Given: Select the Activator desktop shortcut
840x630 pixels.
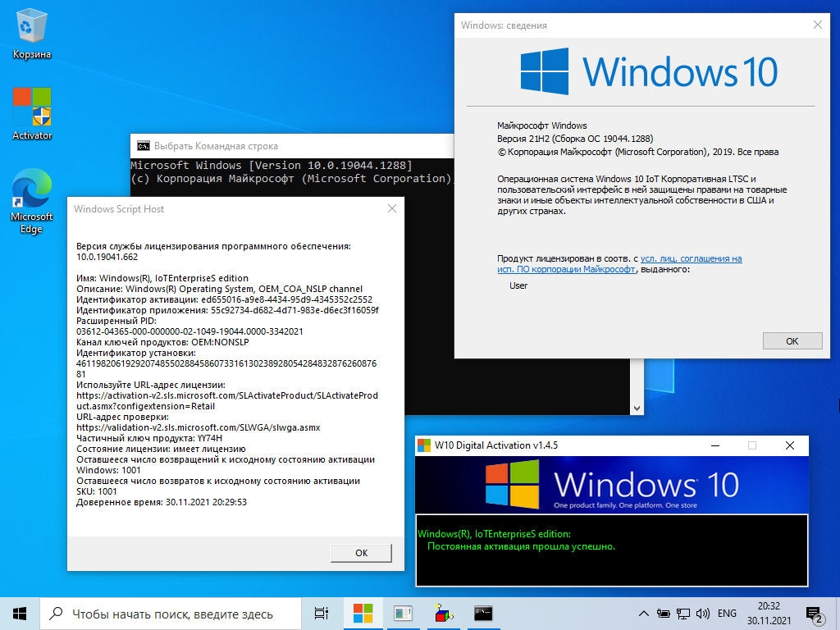Looking at the screenshot, I should coord(32,114).
